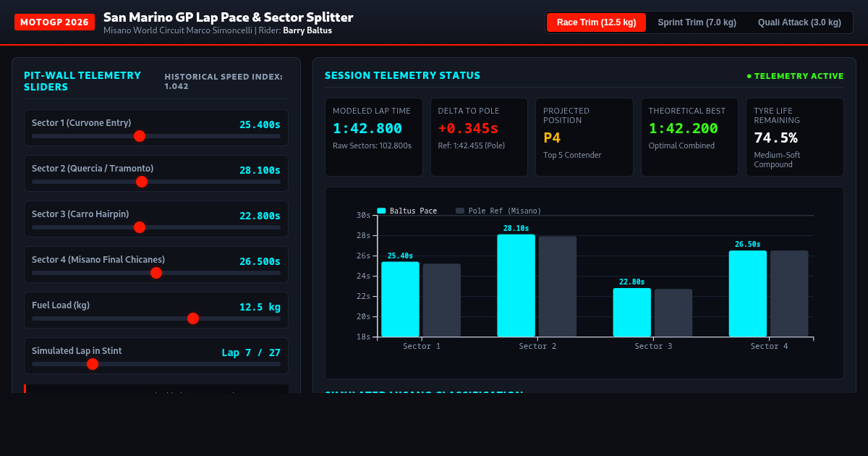Image resolution: width=868 pixels, height=456 pixels.
Task: Click the gray Sector 4 pole reference bar
Action: coord(789,294)
